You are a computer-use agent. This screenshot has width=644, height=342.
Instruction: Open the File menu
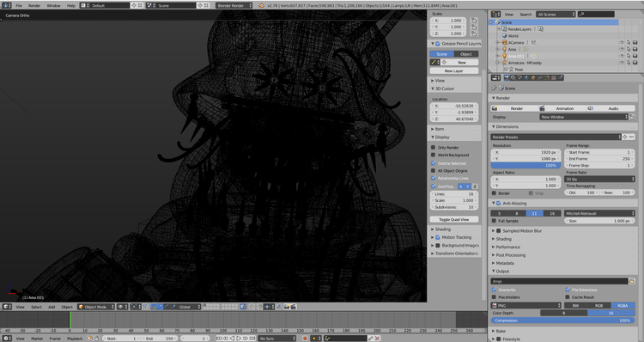pos(19,5)
